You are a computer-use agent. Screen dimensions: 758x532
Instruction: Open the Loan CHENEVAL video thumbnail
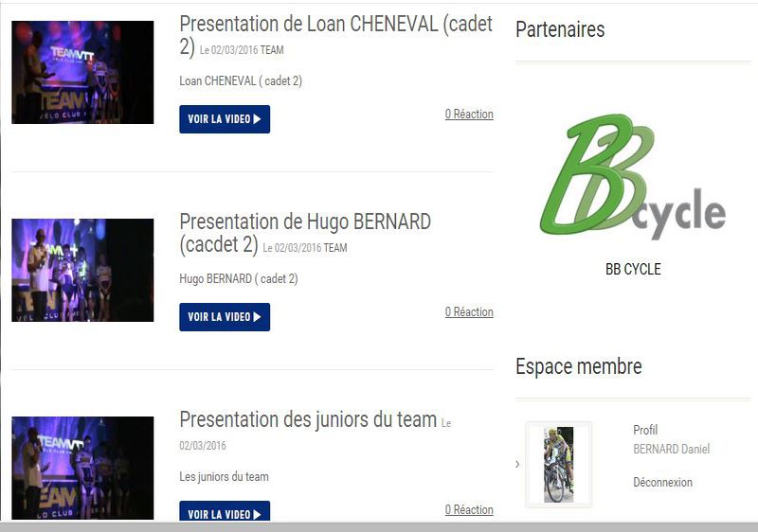(82, 72)
